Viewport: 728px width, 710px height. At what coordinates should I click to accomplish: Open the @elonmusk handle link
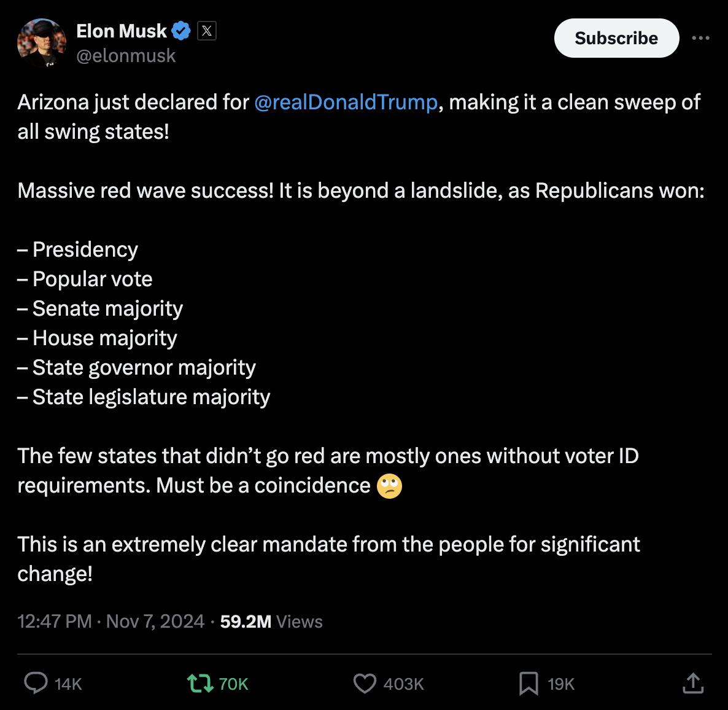pyautogui.click(x=126, y=56)
